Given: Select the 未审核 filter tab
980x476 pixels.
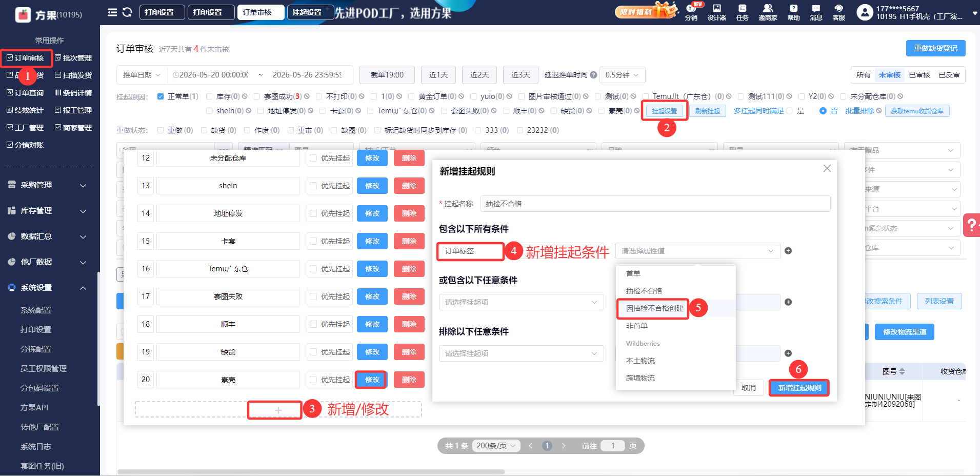Looking at the screenshot, I should [890, 75].
